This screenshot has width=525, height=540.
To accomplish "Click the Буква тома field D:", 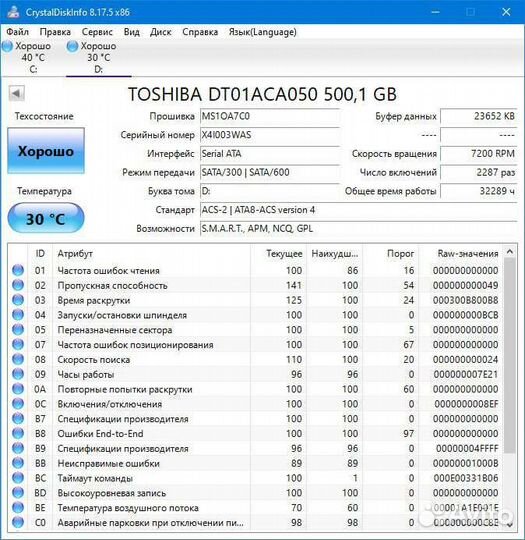I will (x=270, y=191).
